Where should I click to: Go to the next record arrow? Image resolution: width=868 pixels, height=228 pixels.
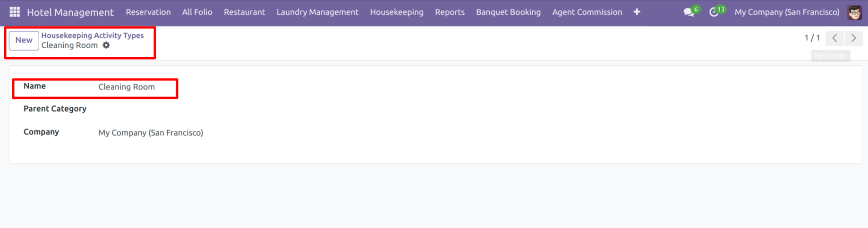pyautogui.click(x=853, y=38)
